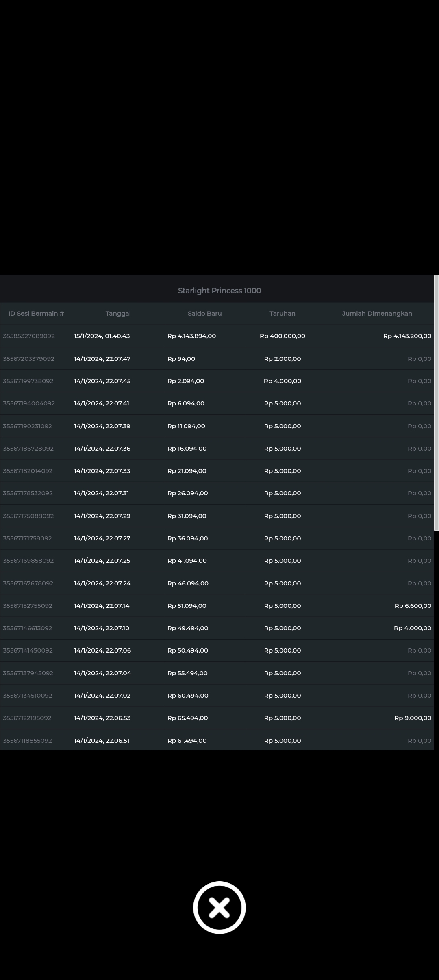
Task: Click the 'Taruhan' column header
Action: [x=282, y=313]
